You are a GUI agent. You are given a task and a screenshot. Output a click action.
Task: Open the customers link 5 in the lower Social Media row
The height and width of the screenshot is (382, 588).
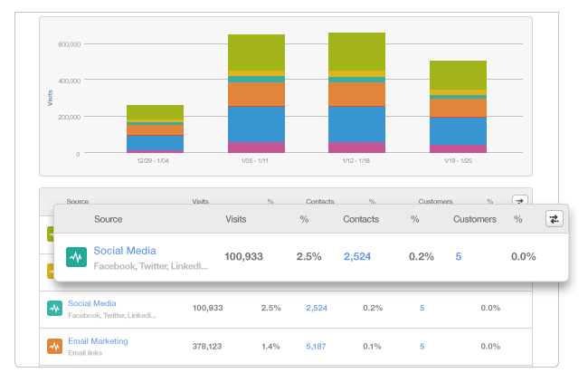(x=422, y=308)
